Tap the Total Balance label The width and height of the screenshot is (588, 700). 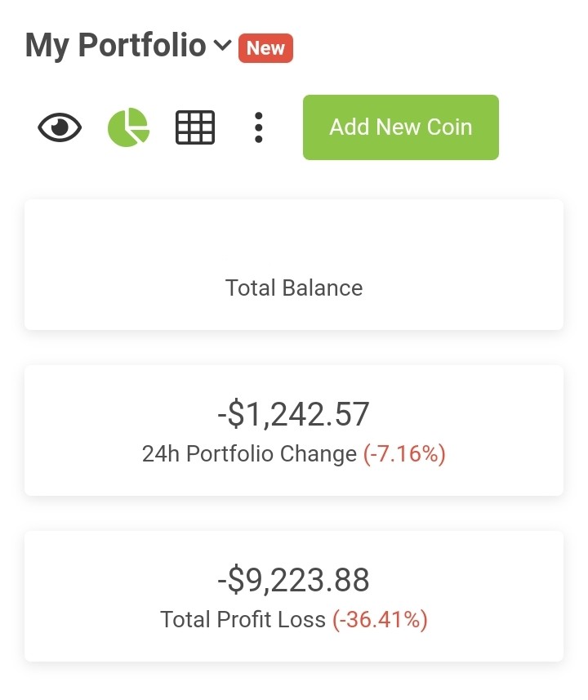[294, 288]
